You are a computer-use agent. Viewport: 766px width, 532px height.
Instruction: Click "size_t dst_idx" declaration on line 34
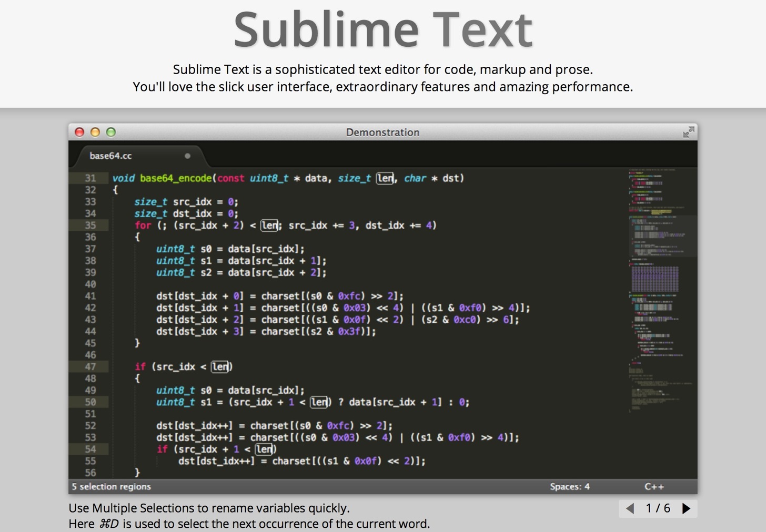(173, 213)
